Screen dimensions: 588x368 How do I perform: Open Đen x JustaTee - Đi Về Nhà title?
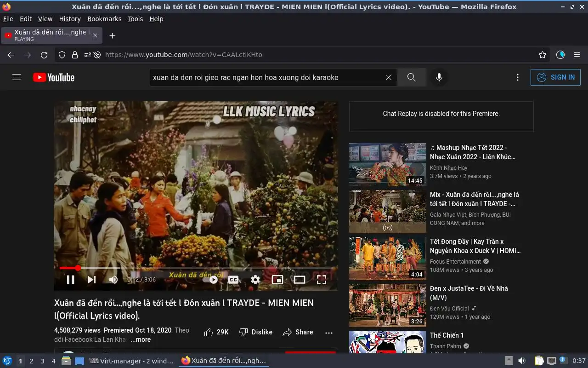point(469,293)
